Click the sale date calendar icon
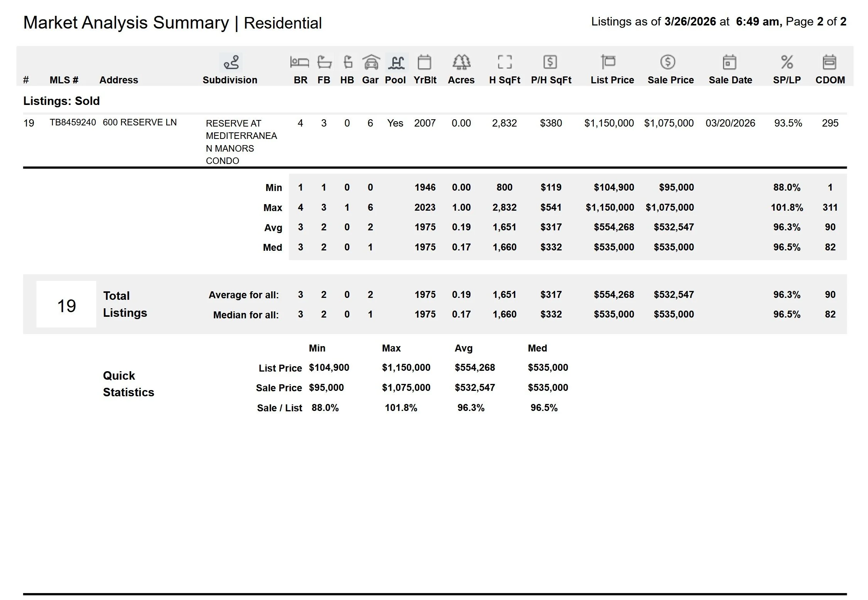 coord(729,62)
